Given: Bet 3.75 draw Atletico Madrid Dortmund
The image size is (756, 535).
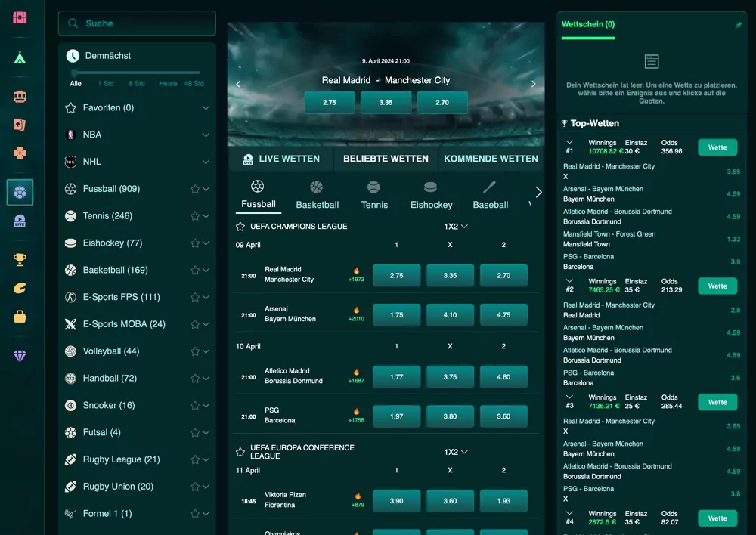Looking at the screenshot, I should point(450,377).
